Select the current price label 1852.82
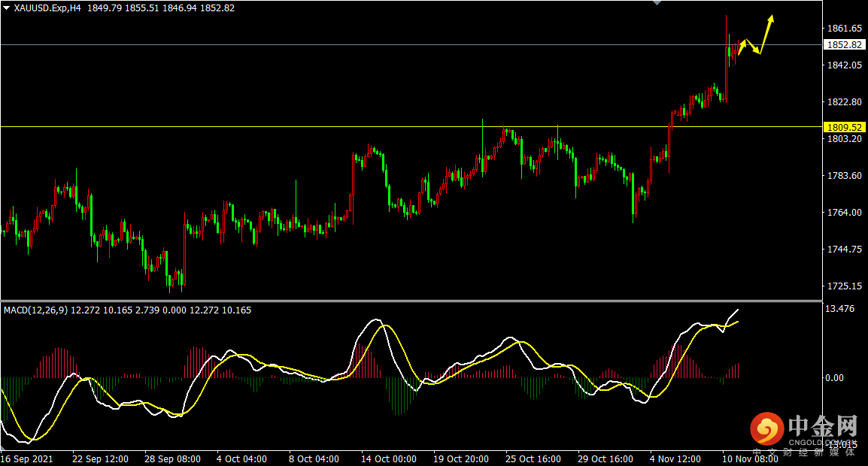 click(x=844, y=45)
